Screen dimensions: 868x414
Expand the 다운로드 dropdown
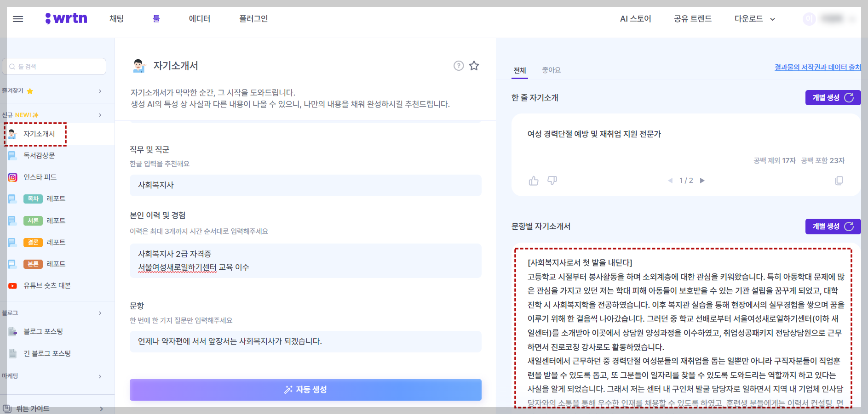[x=754, y=19]
